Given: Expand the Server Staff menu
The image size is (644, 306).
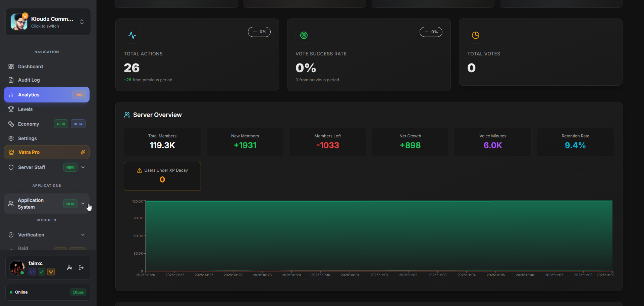Looking at the screenshot, I should [x=83, y=167].
